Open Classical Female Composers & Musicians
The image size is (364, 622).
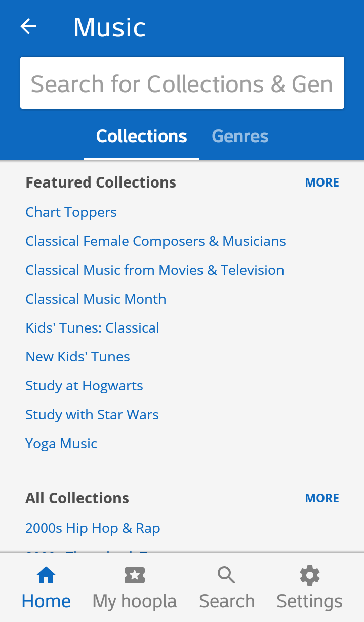coord(156,241)
